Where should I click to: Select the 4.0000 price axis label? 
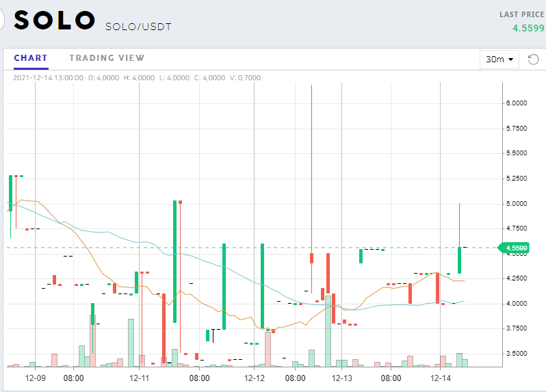point(517,304)
